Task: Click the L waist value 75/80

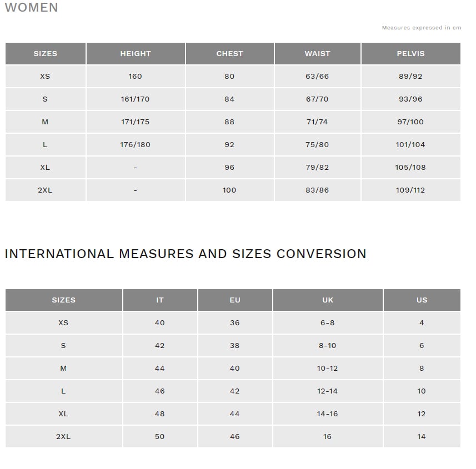Action: coord(317,145)
